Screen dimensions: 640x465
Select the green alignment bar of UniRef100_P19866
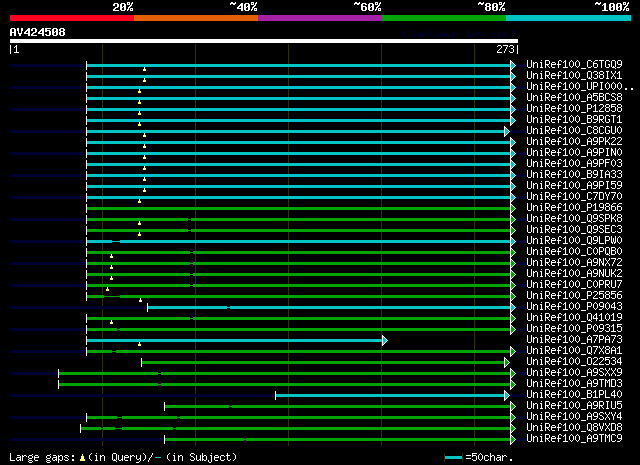pos(298,209)
